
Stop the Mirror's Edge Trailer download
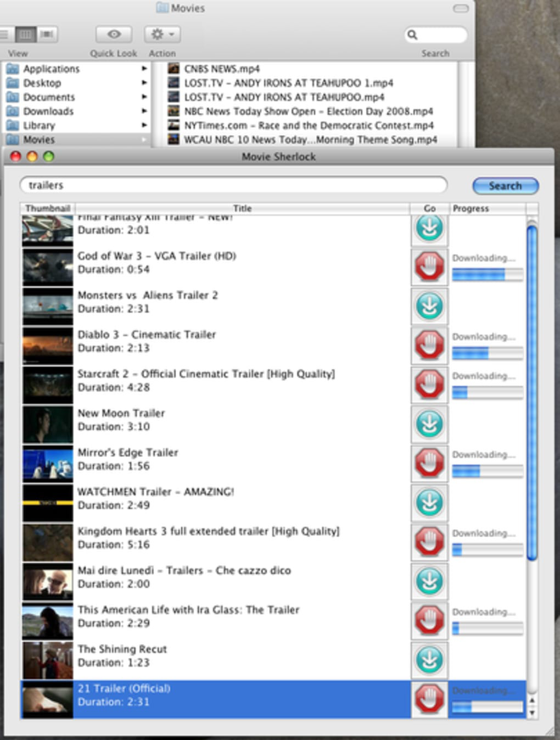pyautogui.click(x=429, y=463)
